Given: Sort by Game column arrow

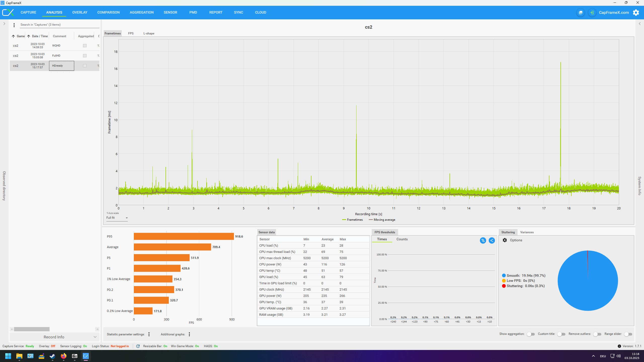Looking at the screenshot, I should pos(13,36).
